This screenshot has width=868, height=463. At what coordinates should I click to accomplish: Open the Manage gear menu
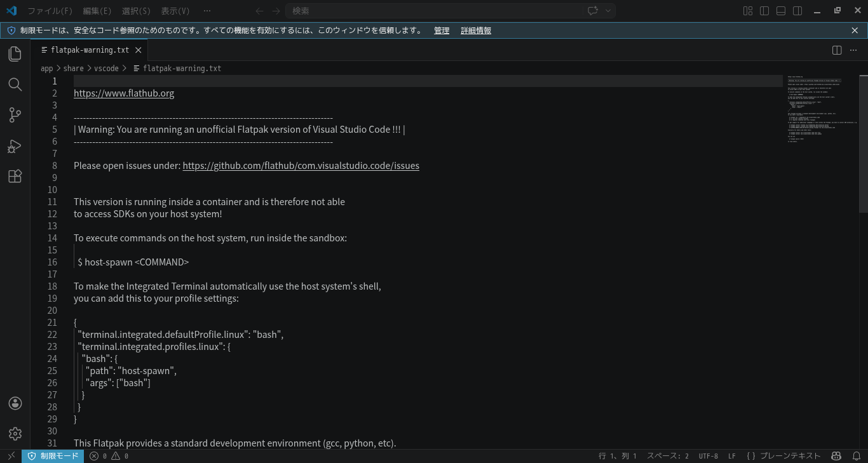[15, 434]
